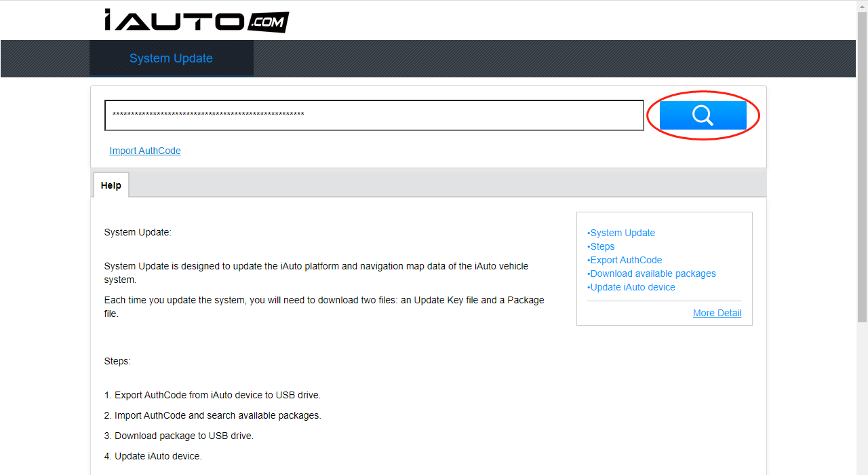
Task: Switch to the Help tab
Action: click(x=111, y=185)
